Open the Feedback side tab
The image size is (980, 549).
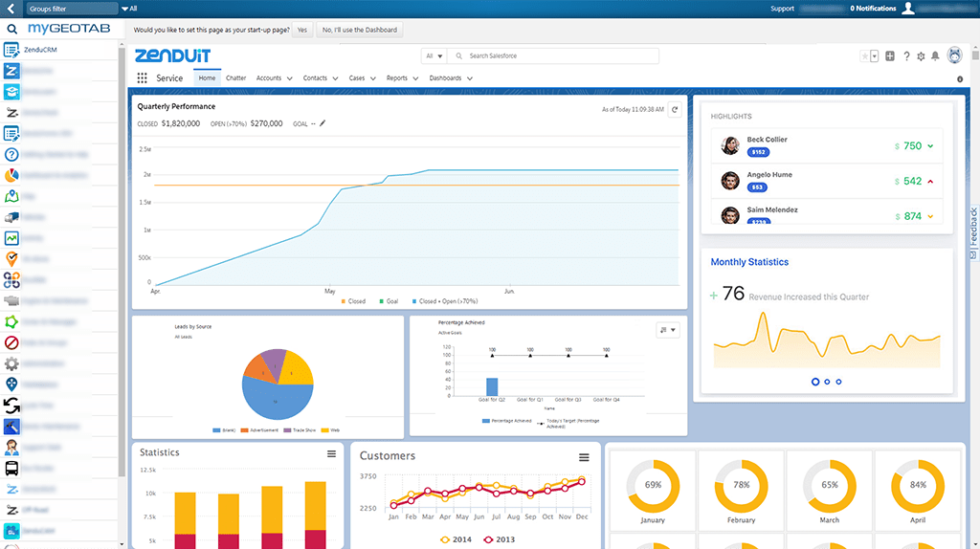coord(973,233)
